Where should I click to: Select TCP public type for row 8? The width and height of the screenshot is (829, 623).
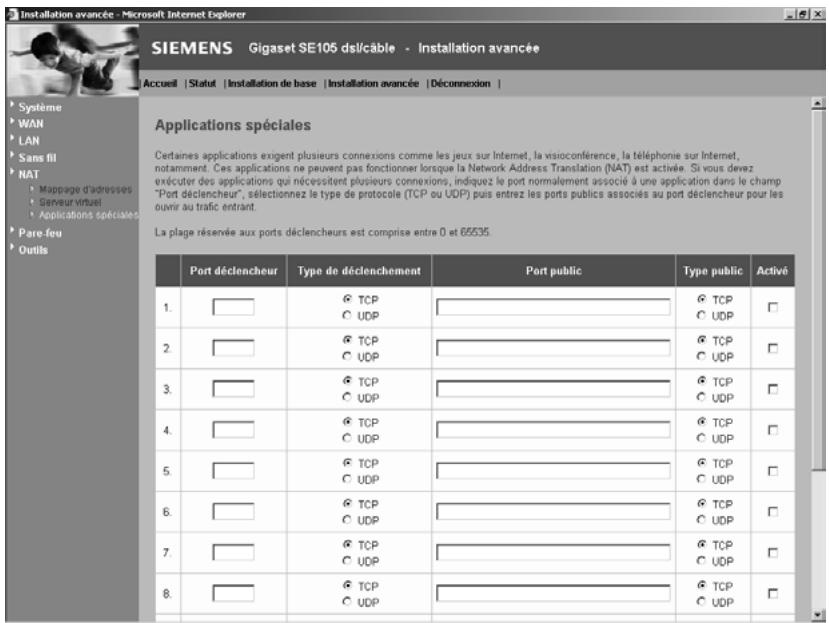point(701,585)
